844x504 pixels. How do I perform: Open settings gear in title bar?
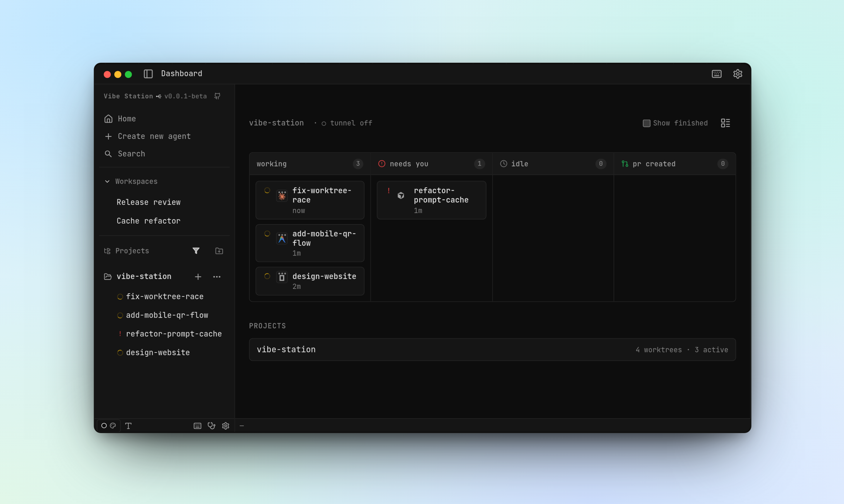[x=738, y=74]
